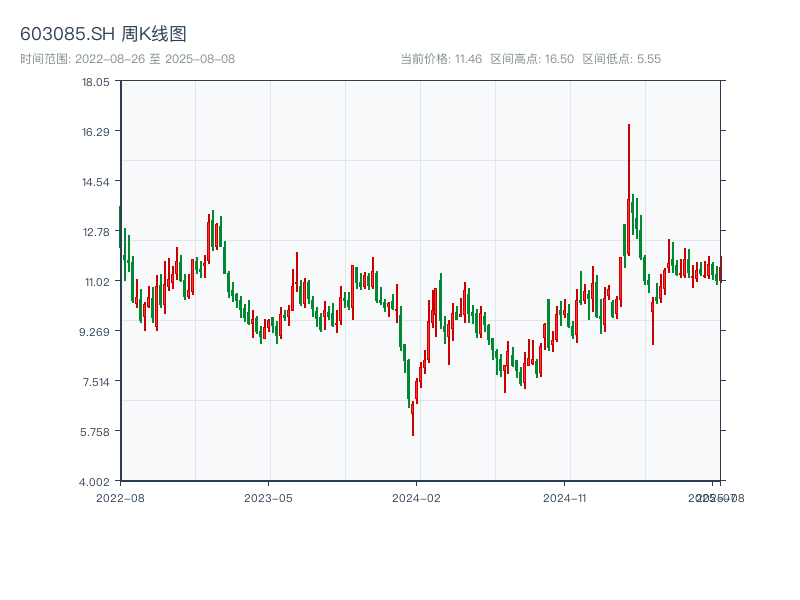The height and width of the screenshot is (600, 800).
Task: Click the 2023-05 x-axis date label
Action: [x=268, y=497]
